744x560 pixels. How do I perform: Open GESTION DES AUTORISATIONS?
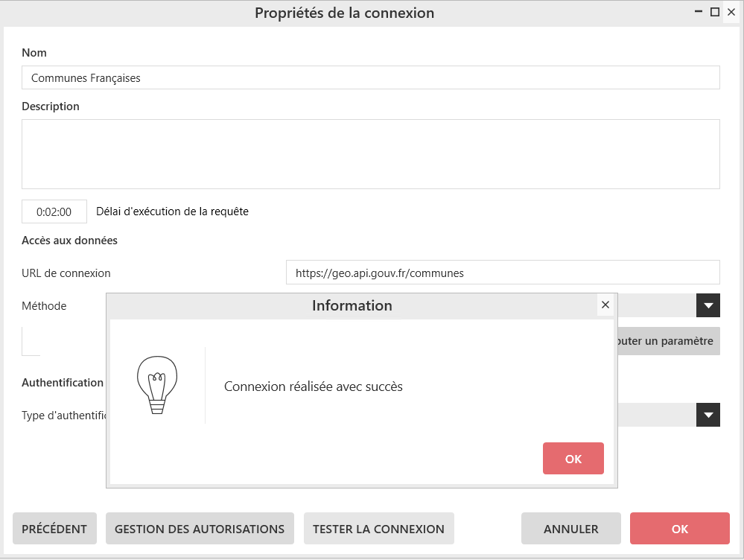(x=200, y=529)
